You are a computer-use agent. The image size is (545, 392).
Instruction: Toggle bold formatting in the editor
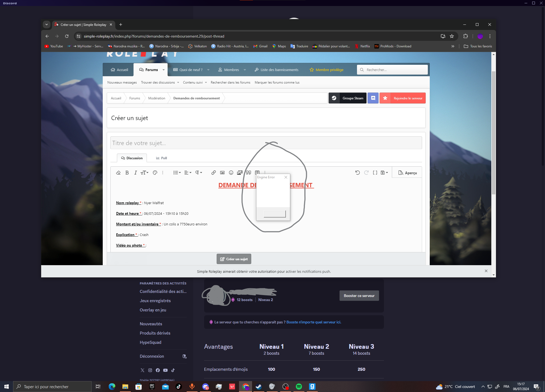pos(127,173)
